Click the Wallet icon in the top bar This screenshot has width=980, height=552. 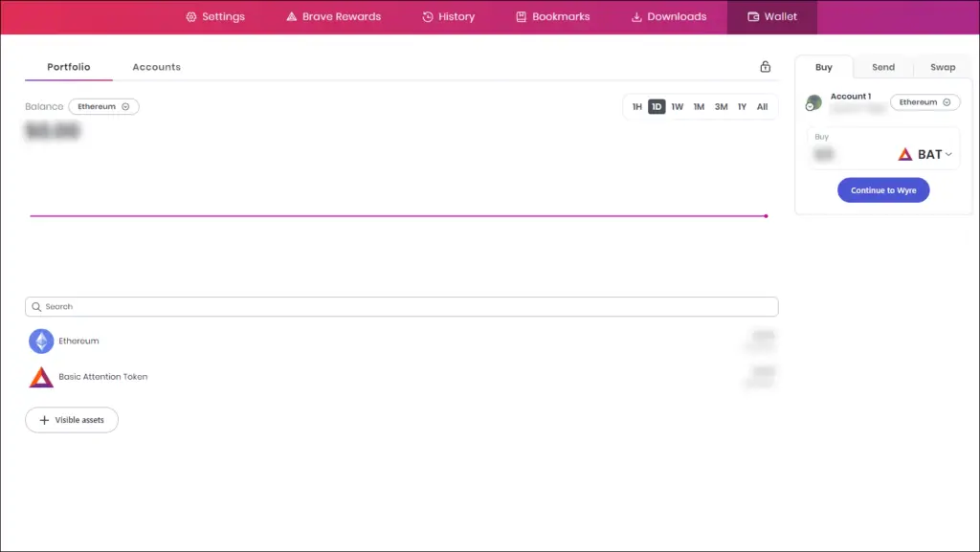point(753,17)
